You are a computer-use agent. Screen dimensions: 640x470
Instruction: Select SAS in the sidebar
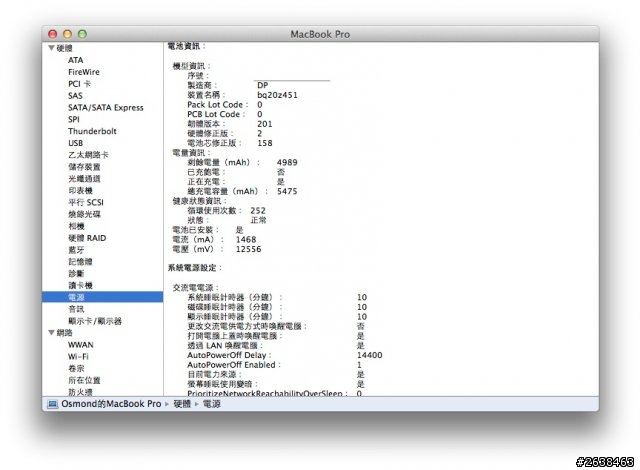pos(75,96)
